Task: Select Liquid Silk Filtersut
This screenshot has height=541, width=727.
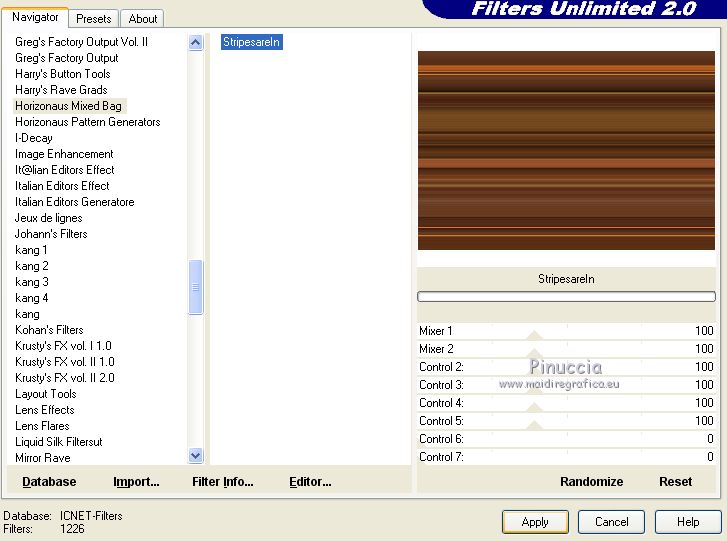Action: pos(58,442)
